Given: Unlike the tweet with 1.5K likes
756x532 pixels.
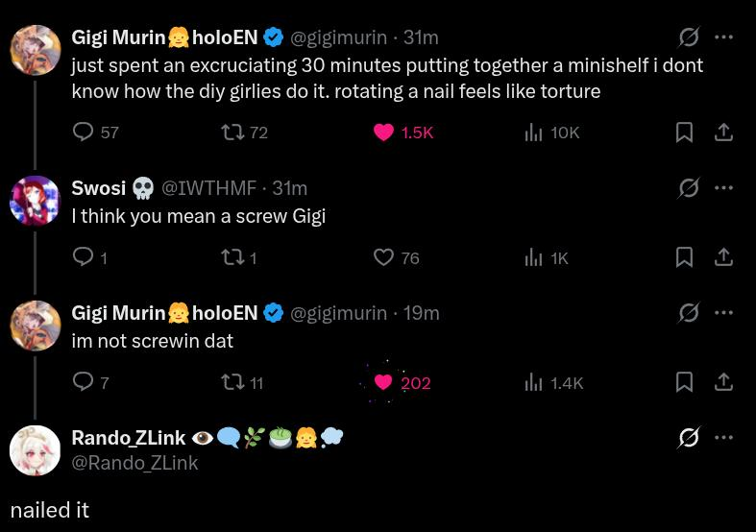Looking at the screenshot, I should point(384,132).
